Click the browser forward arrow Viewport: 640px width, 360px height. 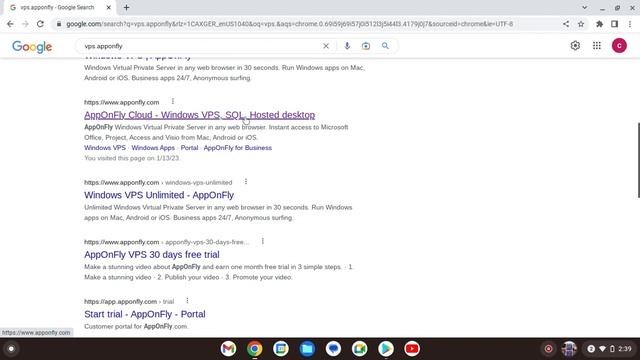(x=25, y=24)
